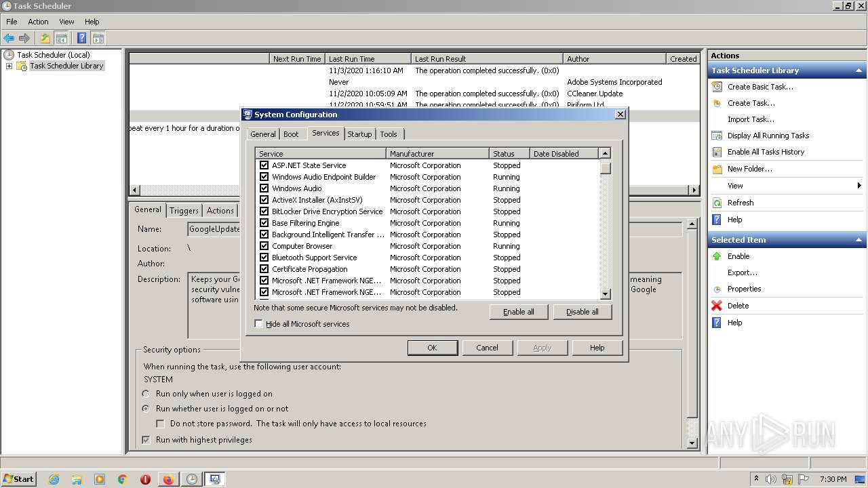Uncheck the Computer Browser service checkbox
The width and height of the screenshot is (868, 488).
coord(264,246)
